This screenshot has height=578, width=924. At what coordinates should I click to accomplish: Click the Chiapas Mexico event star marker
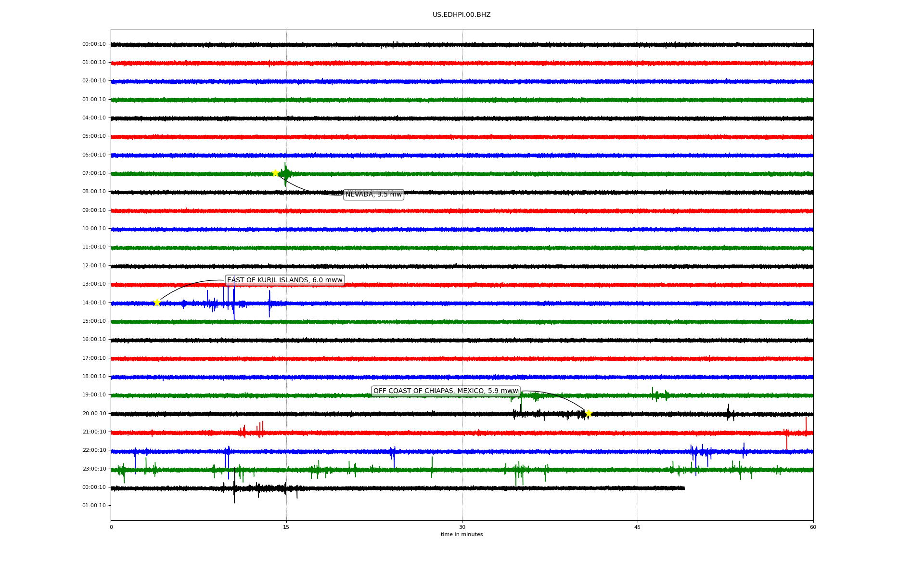[588, 413]
